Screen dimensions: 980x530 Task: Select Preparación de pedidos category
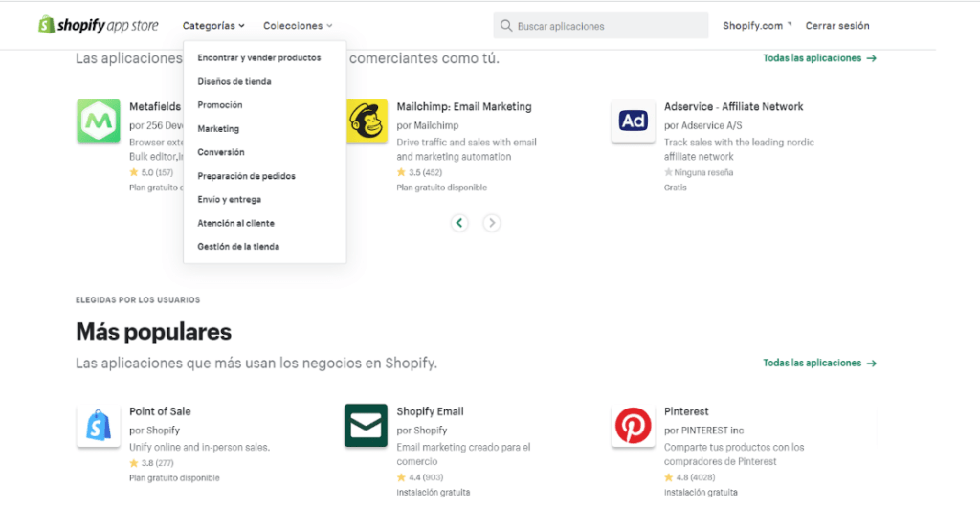(246, 176)
